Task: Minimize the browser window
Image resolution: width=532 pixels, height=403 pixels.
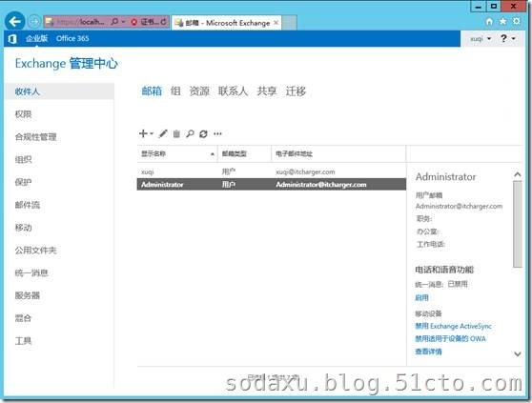Action: 479,7
